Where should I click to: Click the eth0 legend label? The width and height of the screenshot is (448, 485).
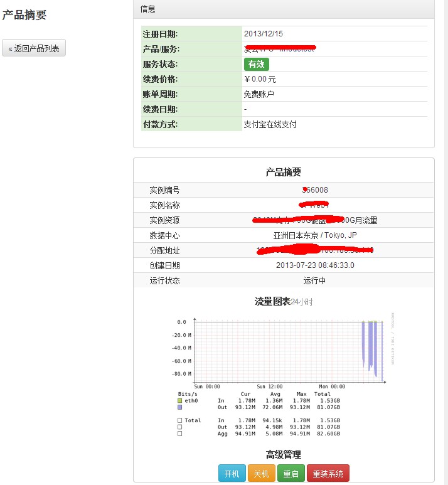coord(191,400)
